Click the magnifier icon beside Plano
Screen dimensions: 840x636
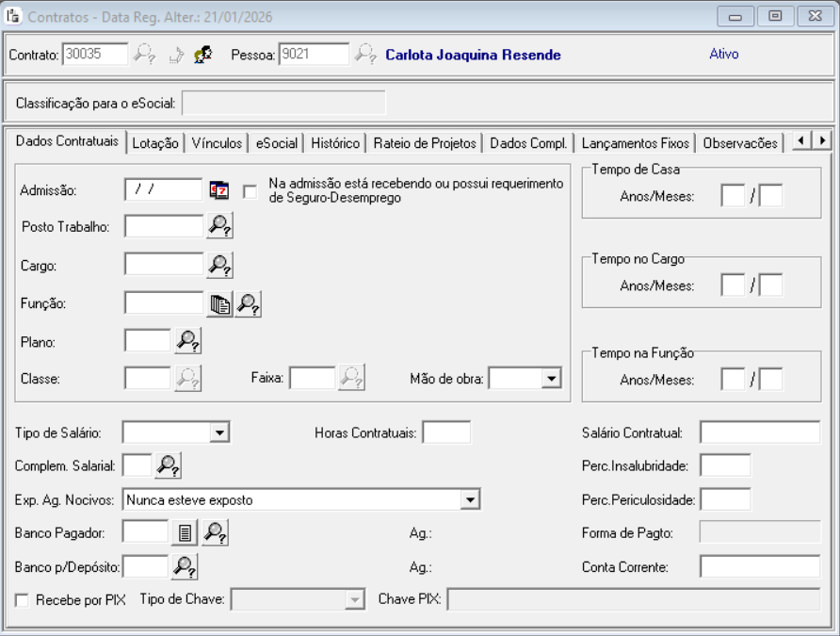(x=188, y=341)
